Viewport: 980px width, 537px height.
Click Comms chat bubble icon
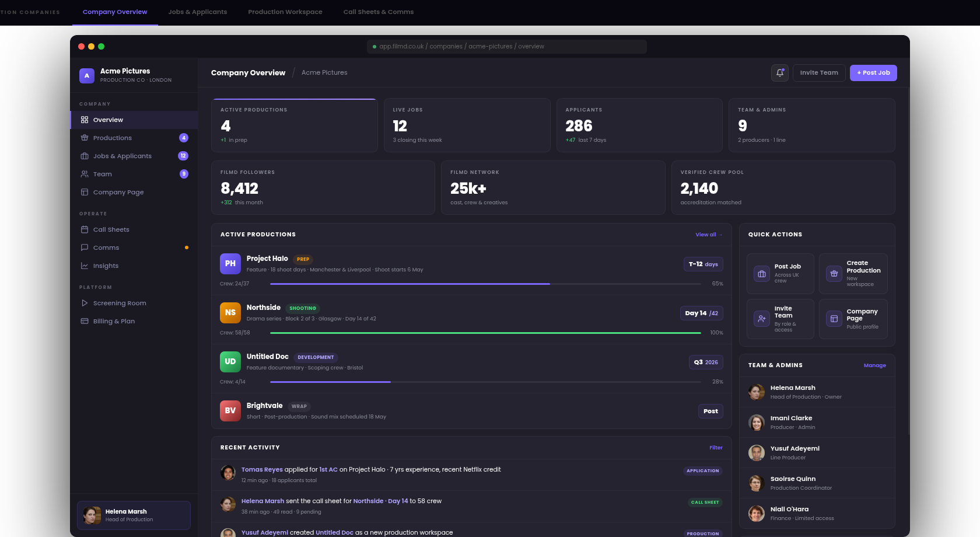pyautogui.click(x=85, y=247)
